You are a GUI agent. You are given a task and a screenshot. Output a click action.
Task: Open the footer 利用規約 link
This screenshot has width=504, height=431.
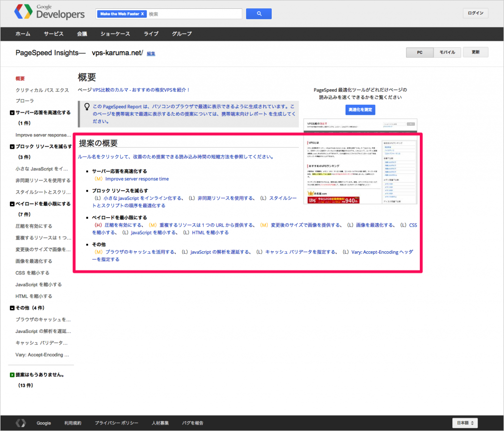pos(73,423)
